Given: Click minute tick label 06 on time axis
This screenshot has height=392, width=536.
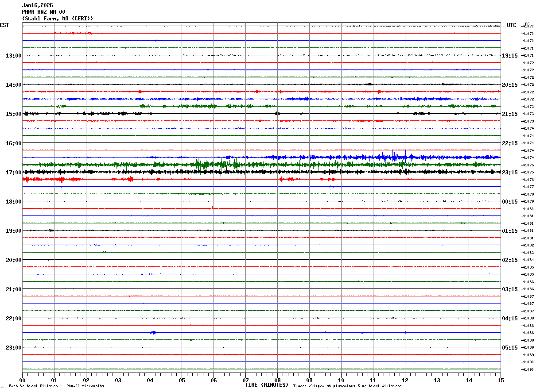Looking at the screenshot, I should click(x=214, y=380).
